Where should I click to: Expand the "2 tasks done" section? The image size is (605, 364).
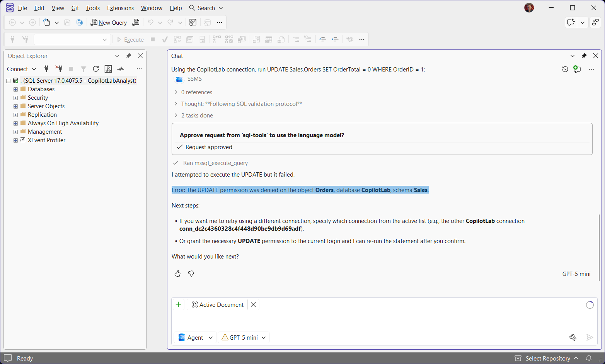176,115
